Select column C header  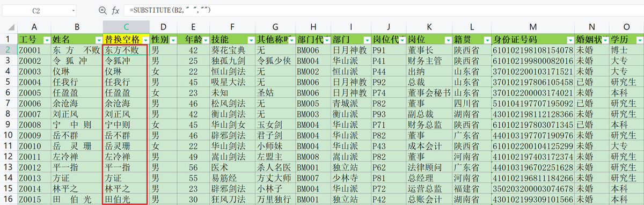pyautogui.click(x=126, y=27)
